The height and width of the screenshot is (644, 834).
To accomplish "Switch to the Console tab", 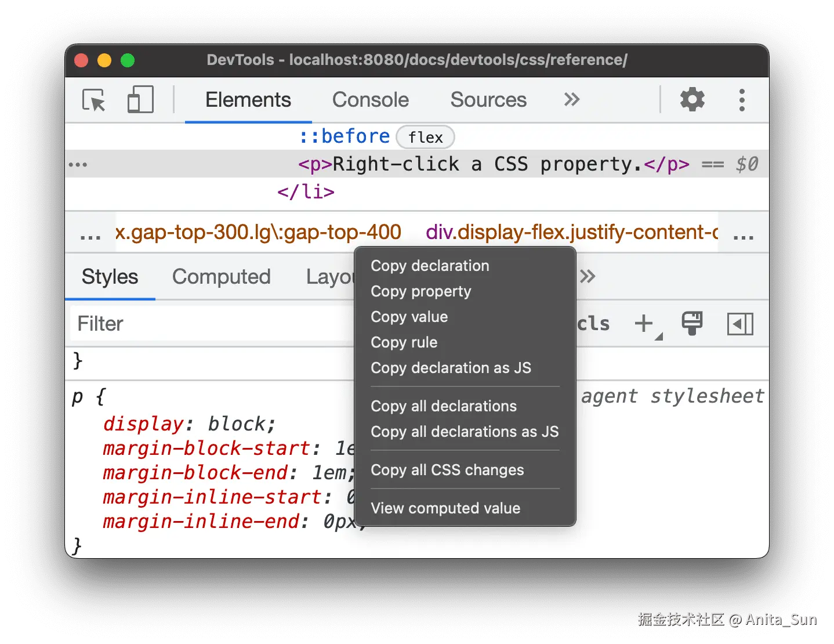I will coord(371,100).
